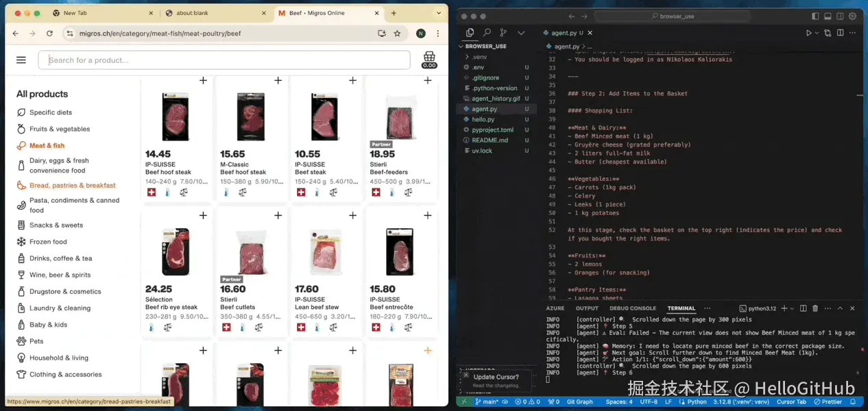Reload the Migros page in Chrome
Image resolution: width=868 pixels, height=411 pixels.
point(49,33)
